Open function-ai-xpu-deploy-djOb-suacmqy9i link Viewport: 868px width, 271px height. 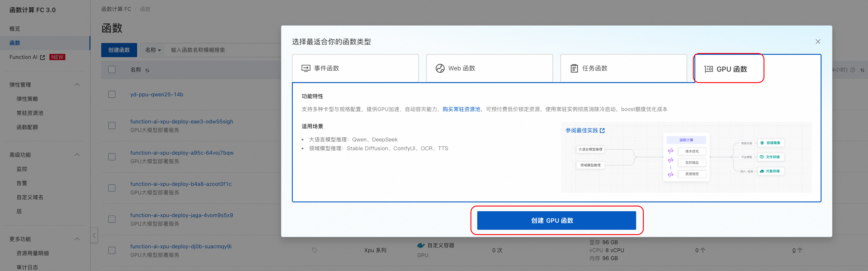pos(181,246)
